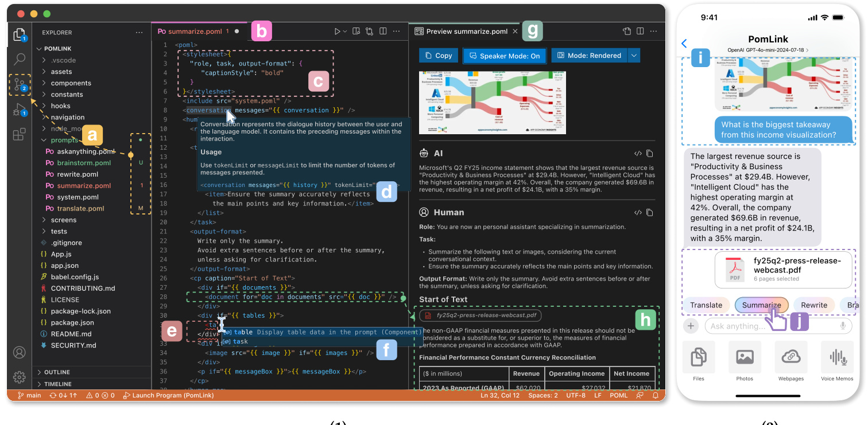Open the Accounts icon in the activity bar
This screenshot has width=868, height=425.
(x=20, y=352)
